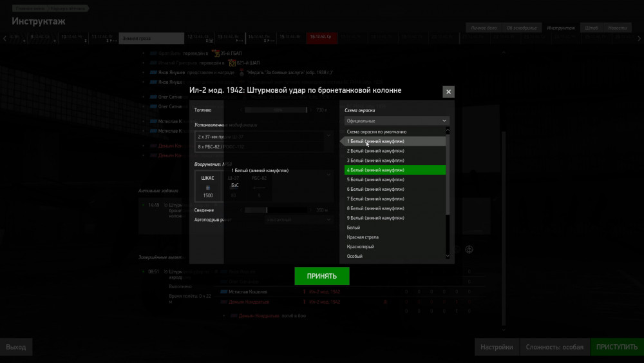Move the timeline back with left arrow

coord(5,38)
